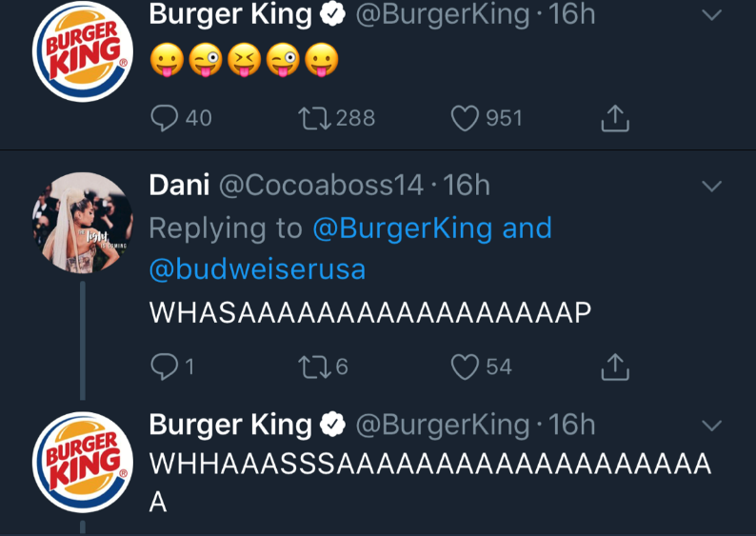Image resolution: width=756 pixels, height=536 pixels.
Task: Open the bottom tweet's @BurgerKing handle
Action: point(442,425)
